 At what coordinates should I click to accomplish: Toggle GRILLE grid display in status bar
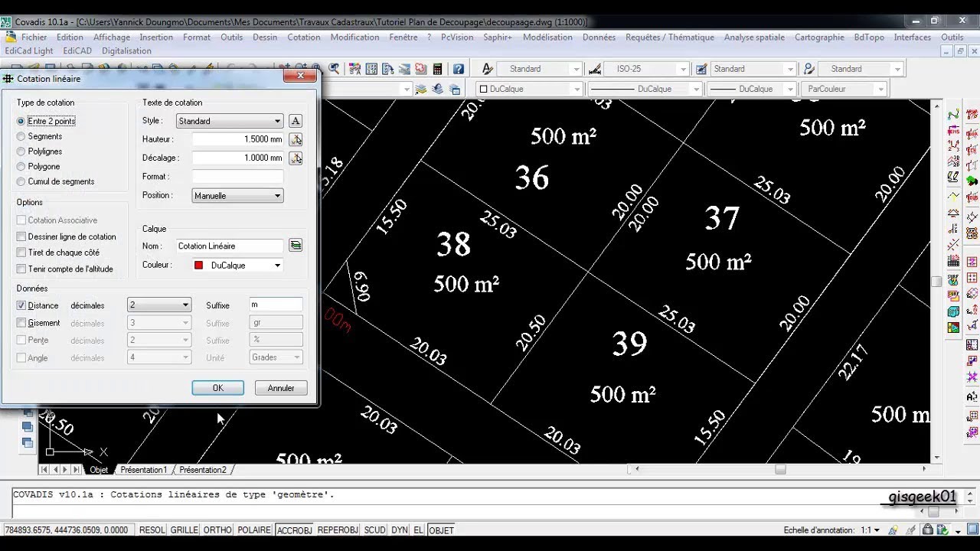pyautogui.click(x=184, y=530)
